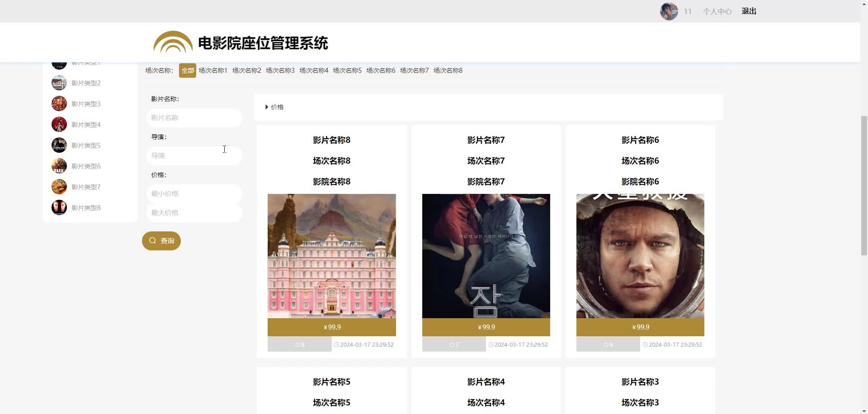Click the 电影院座位管理系统 site title
This screenshot has width=868, height=414.
263,43
